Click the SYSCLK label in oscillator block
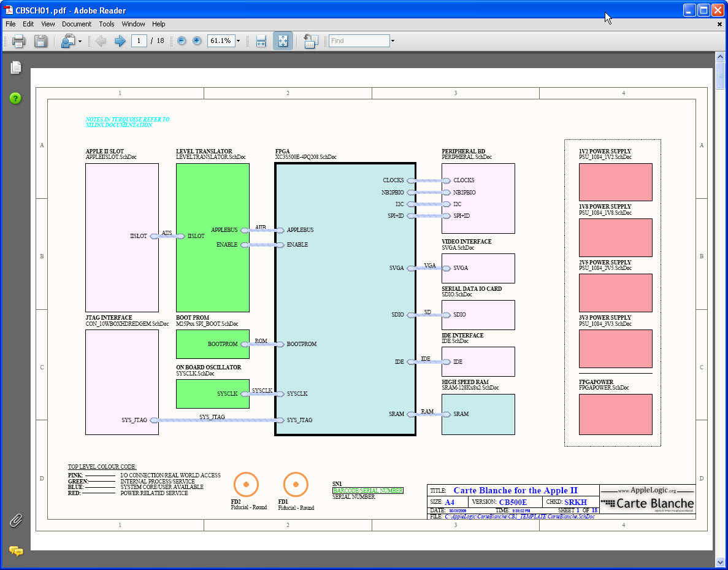The height and width of the screenshot is (570, 728). coord(228,393)
